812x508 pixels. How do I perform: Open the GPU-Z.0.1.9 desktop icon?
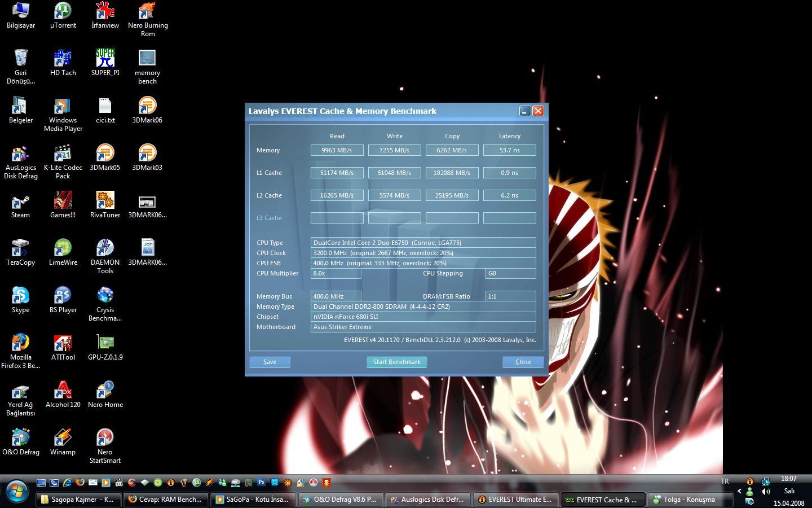tap(105, 347)
